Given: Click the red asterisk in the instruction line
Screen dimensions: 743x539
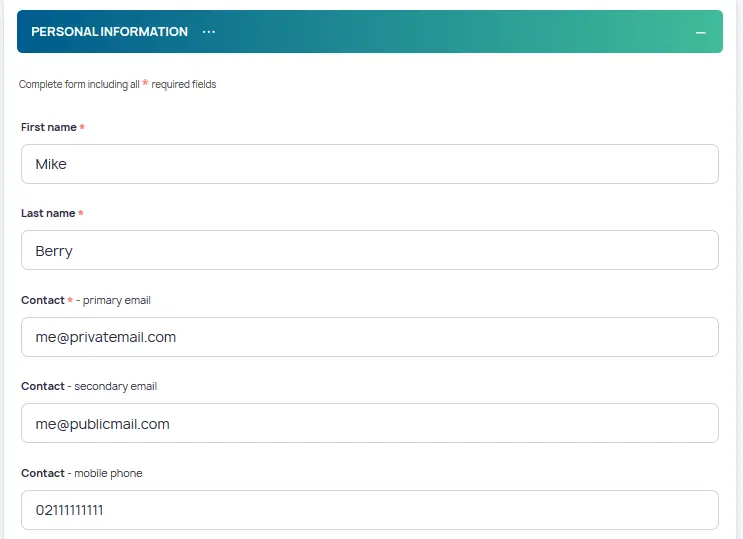Looking at the screenshot, I should click(x=145, y=84).
